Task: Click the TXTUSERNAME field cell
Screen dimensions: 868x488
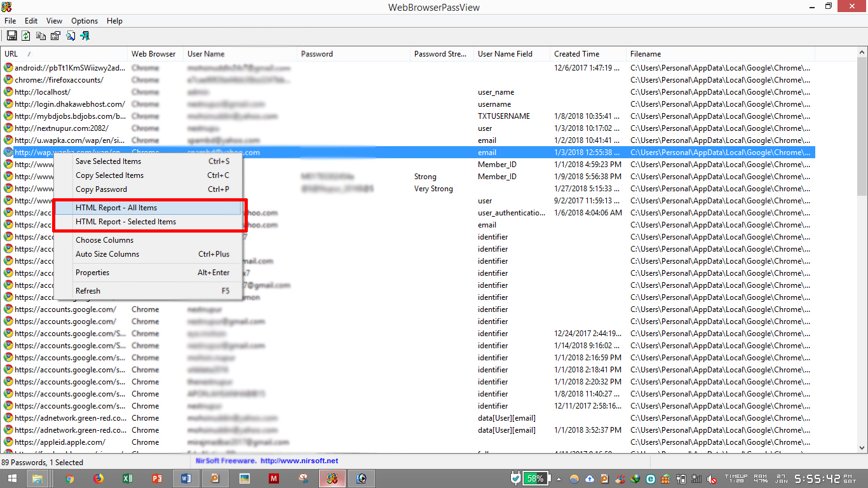Action: pos(504,116)
